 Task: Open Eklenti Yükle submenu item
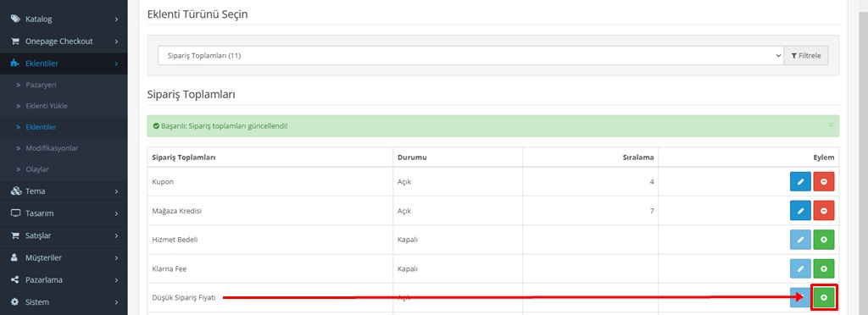coord(47,106)
